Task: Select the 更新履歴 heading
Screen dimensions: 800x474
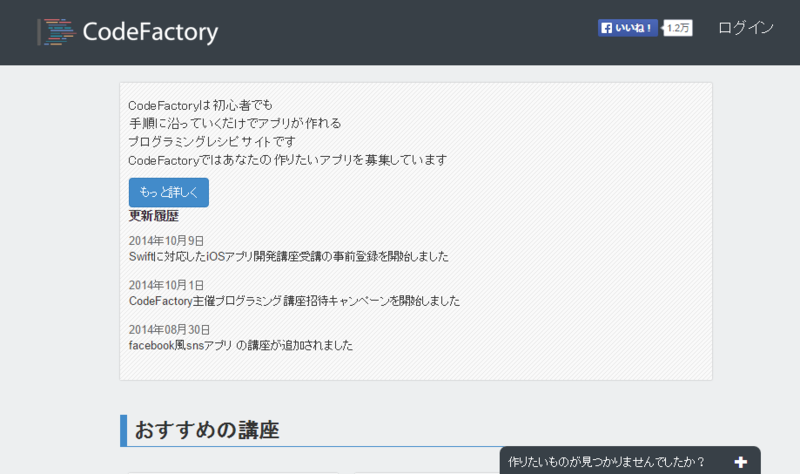Action: (154, 216)
